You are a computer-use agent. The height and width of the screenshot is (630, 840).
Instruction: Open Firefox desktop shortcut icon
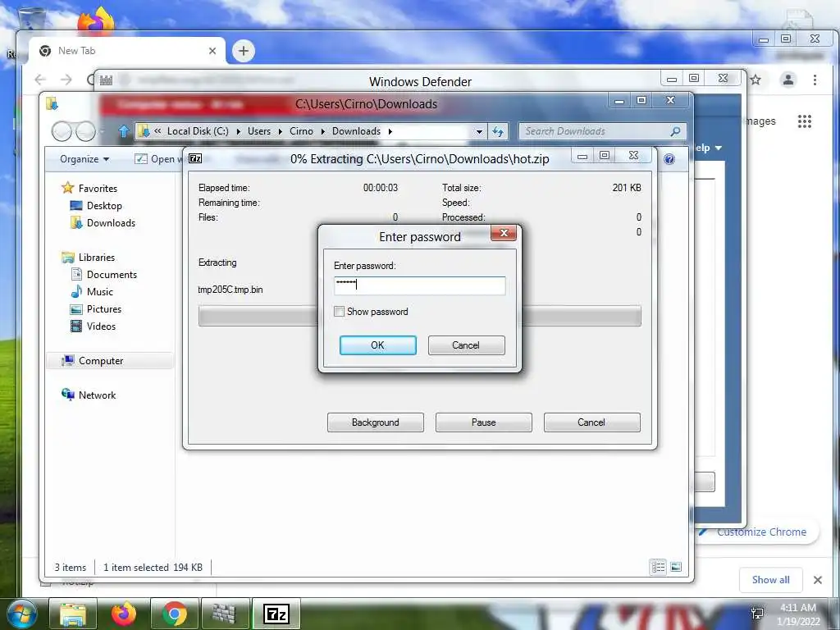(x=97, y=21)
